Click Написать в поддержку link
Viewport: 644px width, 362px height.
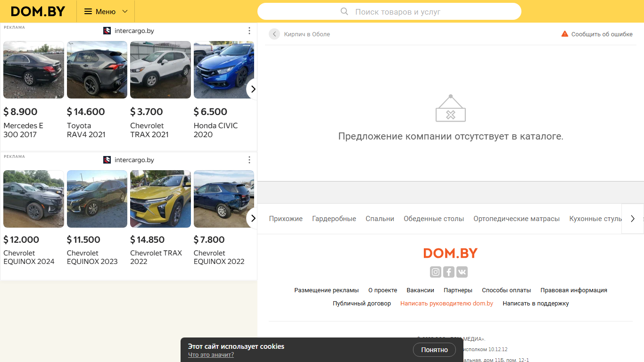coord(536,304)
